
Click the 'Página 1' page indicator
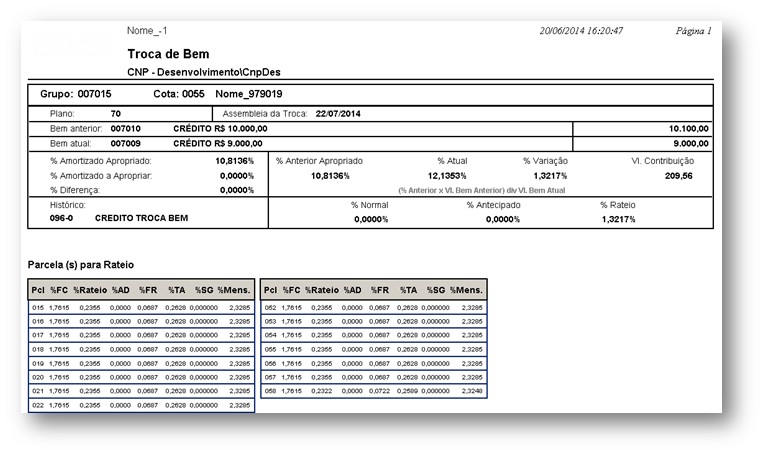point(693,31)
